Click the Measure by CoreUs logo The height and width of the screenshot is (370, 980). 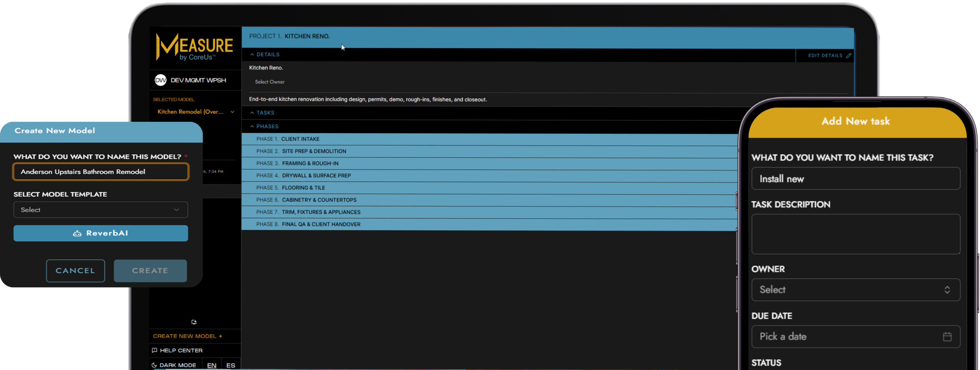(x=194, y=47)
